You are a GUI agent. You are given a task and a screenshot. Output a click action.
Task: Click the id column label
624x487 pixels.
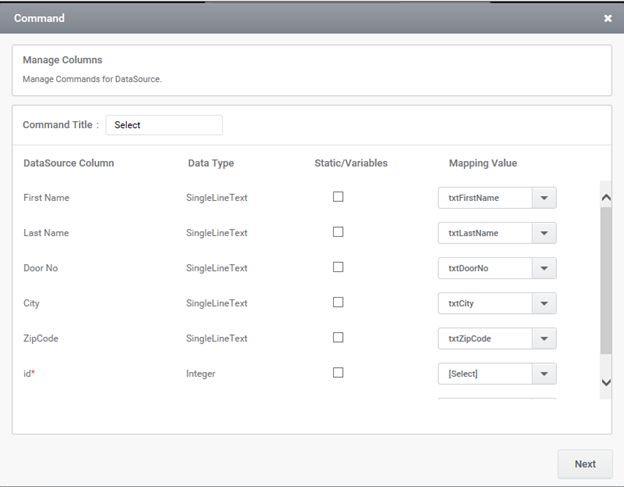pyautogui.click(x=29, y=374)
